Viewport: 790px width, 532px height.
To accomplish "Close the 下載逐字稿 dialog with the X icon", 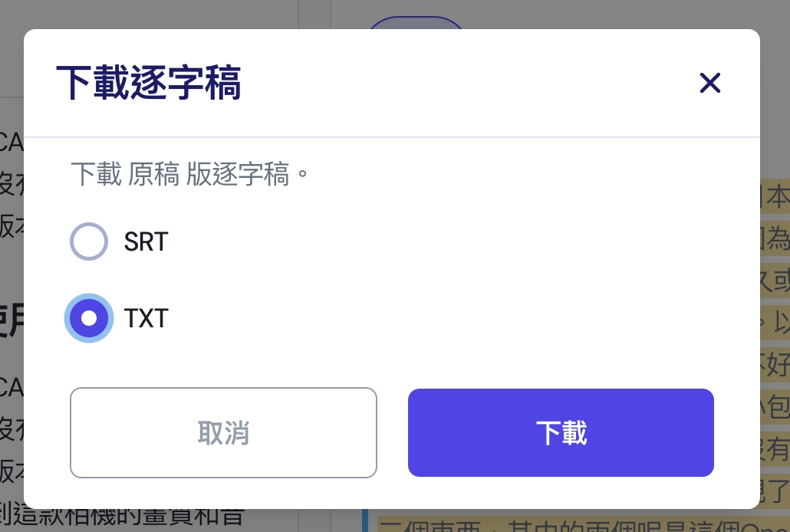I will 710,83.
